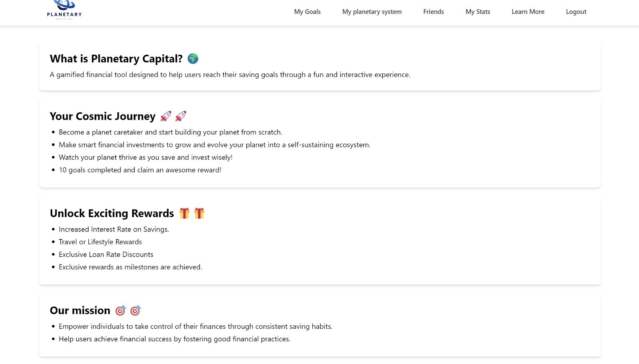
Task: Click the second target emoji after Our mission
Action: click(x=135, y=310)
